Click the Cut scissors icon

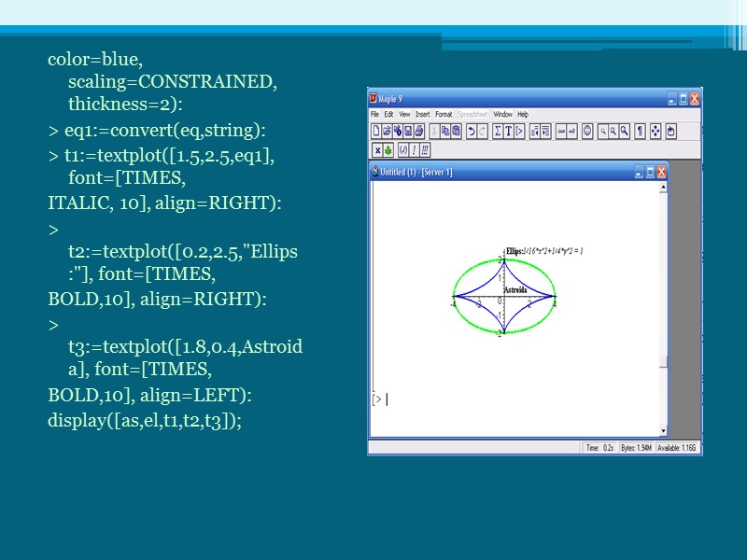click(x=434, y=131)
